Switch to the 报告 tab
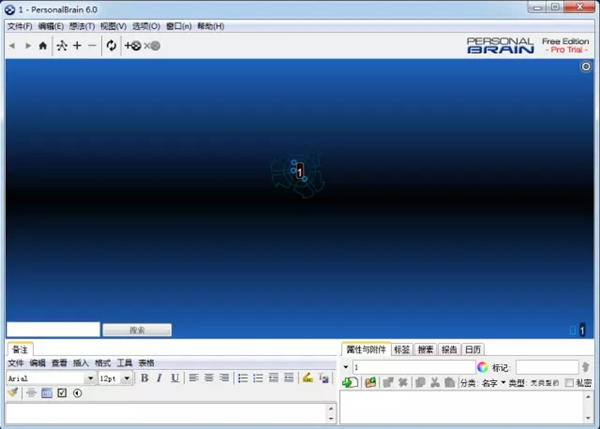Image resolution: width=600 pixels, height=429 pixels. click(x=449, y=350)
